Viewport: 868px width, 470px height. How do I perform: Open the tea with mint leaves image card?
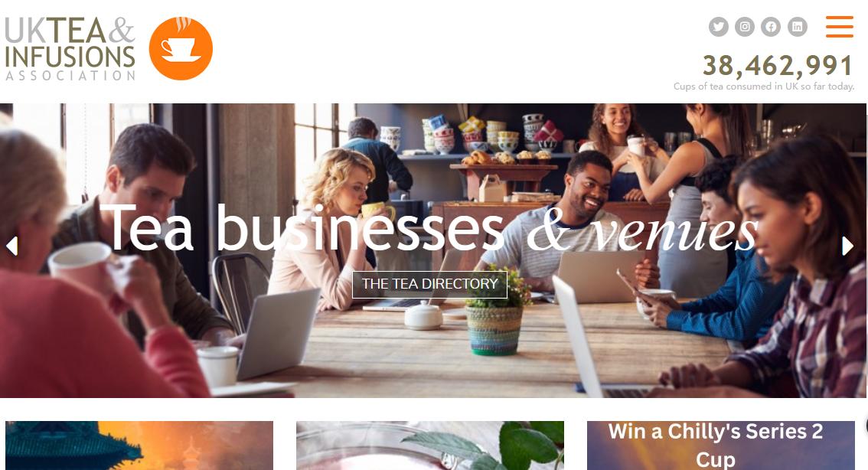coord(430,445)
